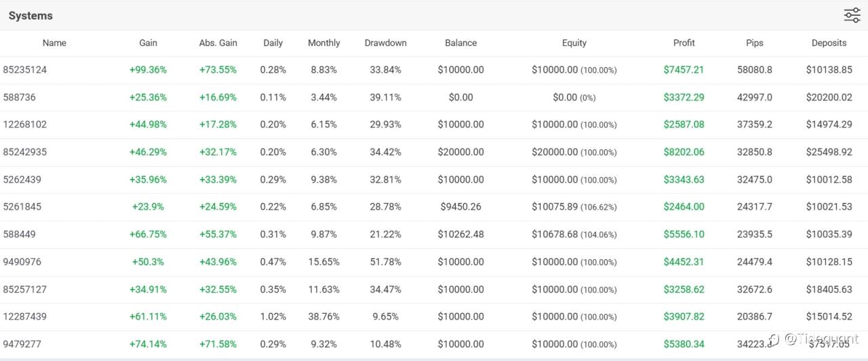The height and width of the screenshot is (361, 868).
Task: Sort by Abs. Gain column header
Action: point(218,43)
